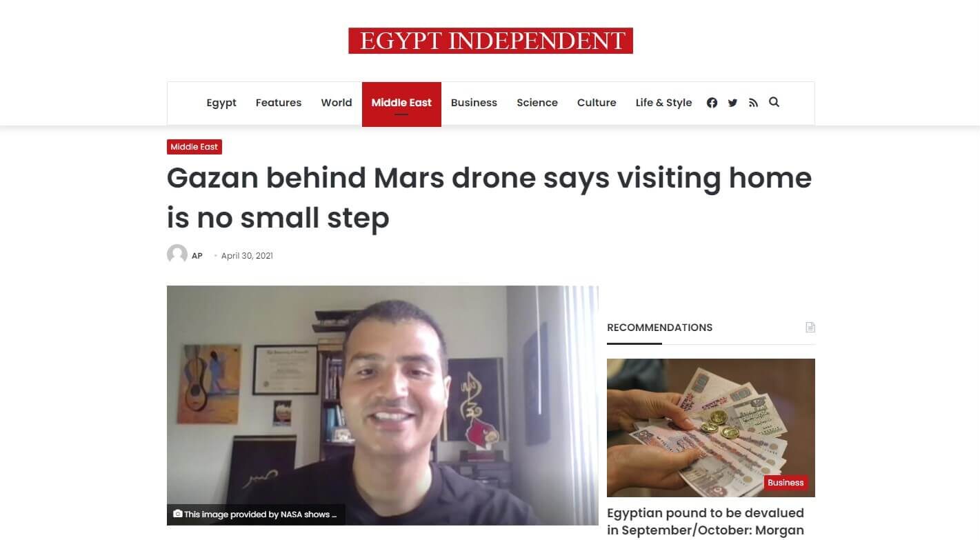980x540 pixels.
Task: Open the Egypt menu section
Action: (x=221, y=103)
